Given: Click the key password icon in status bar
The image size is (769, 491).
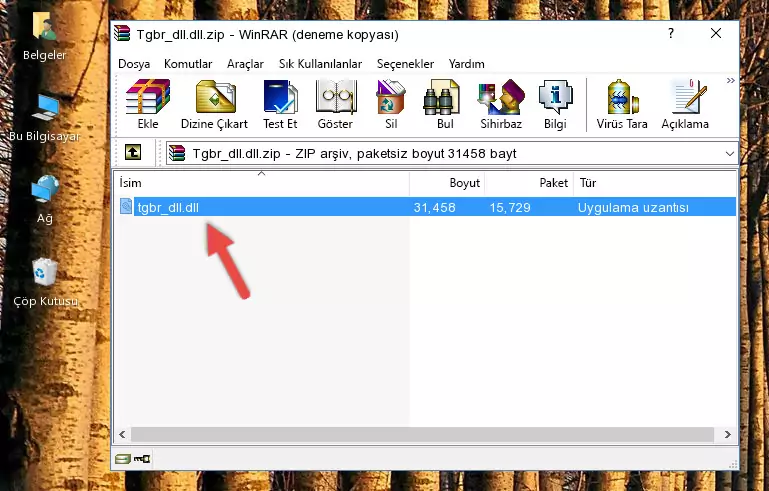Looking at the screenshot, I should click(142, 459).
